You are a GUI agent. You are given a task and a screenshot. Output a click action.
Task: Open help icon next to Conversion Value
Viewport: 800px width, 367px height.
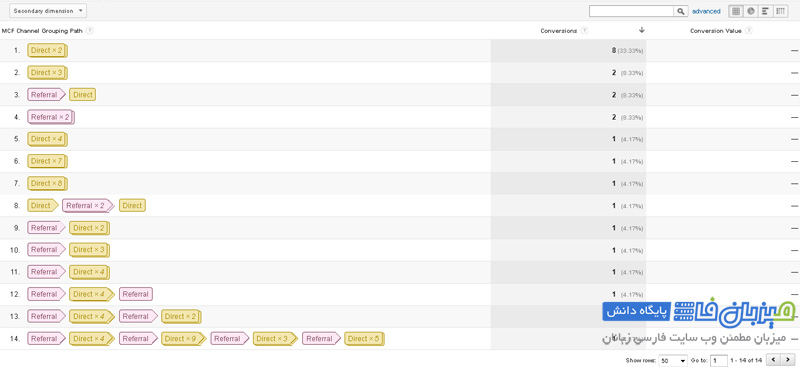748,31
